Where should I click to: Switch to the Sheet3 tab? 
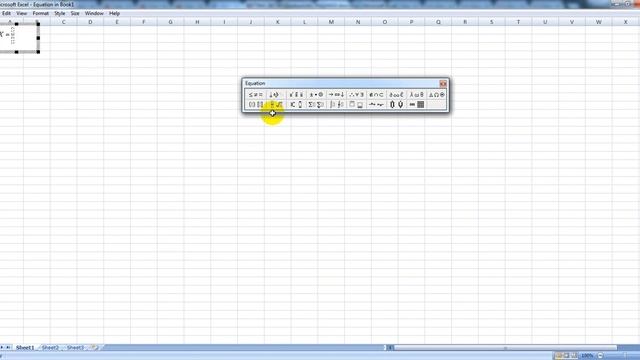coord(75,348)
